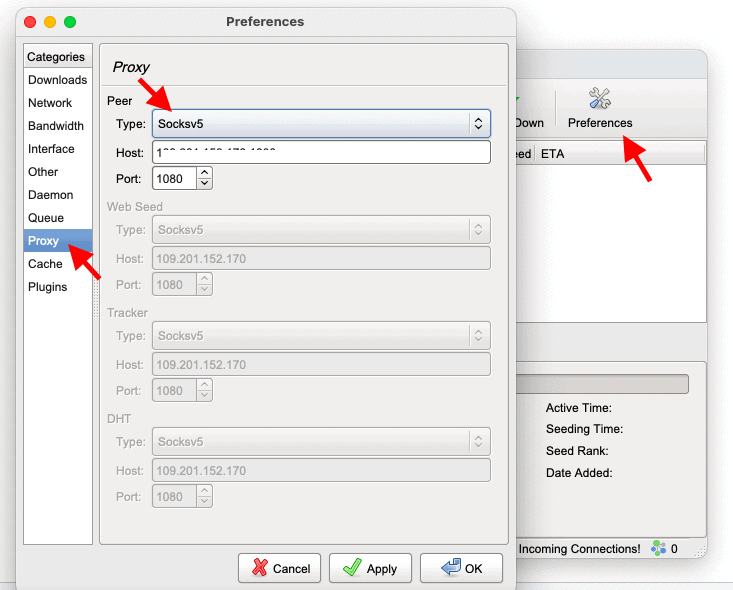Click the Seed Rank label
Image resolution: width=733 pixels, height=590 pixels.
pyautogui.click(x=577, y=451)
